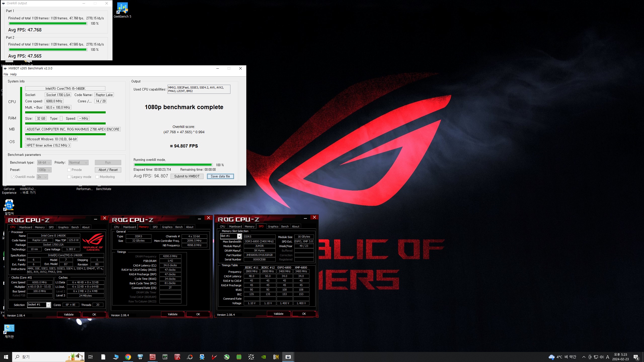Open the green chip app on taskbar

239,357
